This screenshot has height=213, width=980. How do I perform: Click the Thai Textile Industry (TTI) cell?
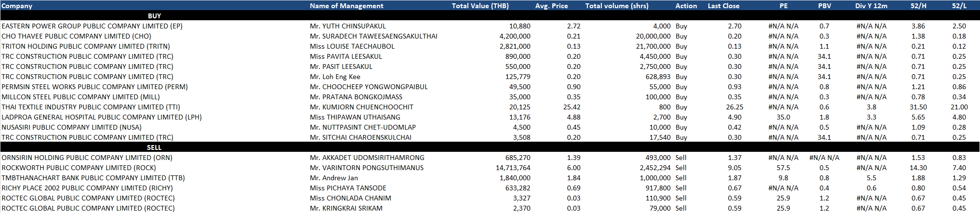click(x=91, y=107)
